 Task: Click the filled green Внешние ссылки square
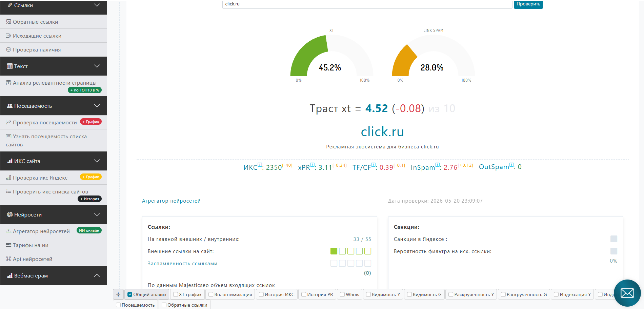tap(334, 251)
